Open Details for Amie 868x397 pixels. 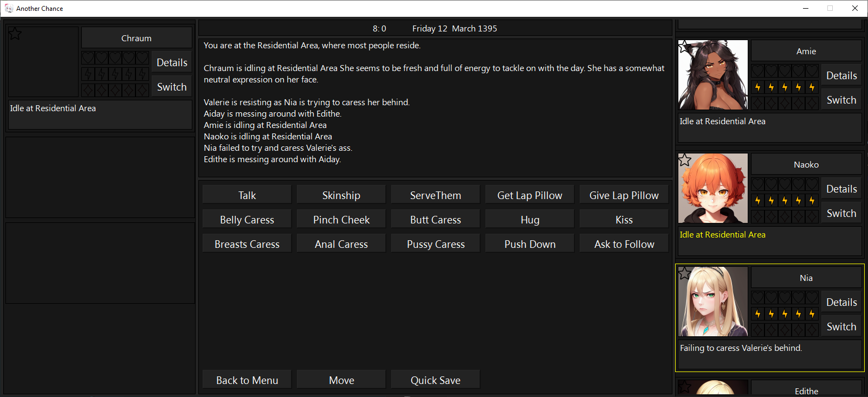tap(841, 76)
